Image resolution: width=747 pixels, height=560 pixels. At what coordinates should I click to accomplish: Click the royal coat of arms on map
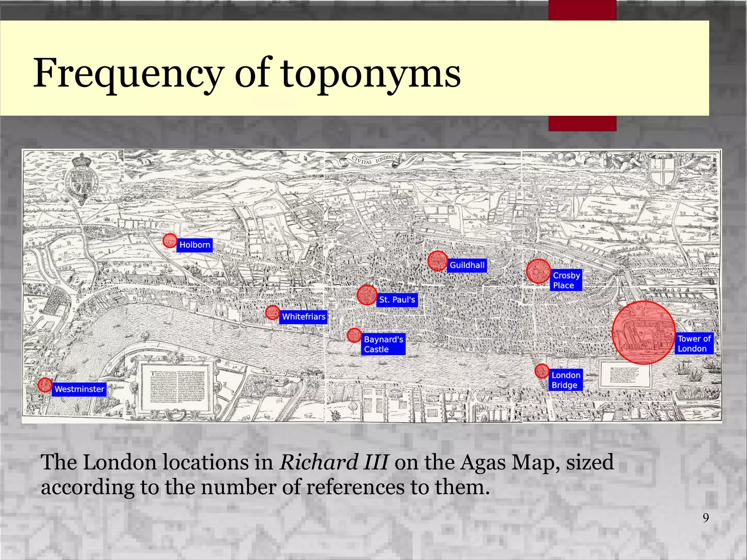coord(82,178)
